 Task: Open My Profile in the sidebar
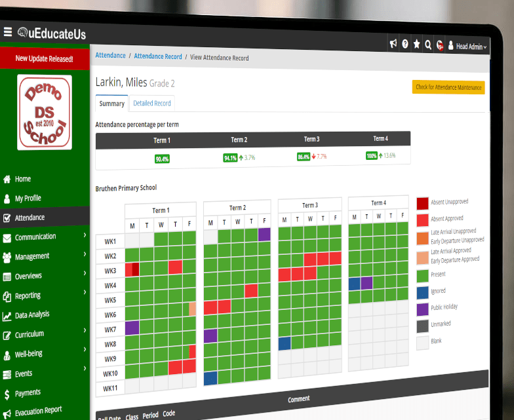[x=28, y=198]
